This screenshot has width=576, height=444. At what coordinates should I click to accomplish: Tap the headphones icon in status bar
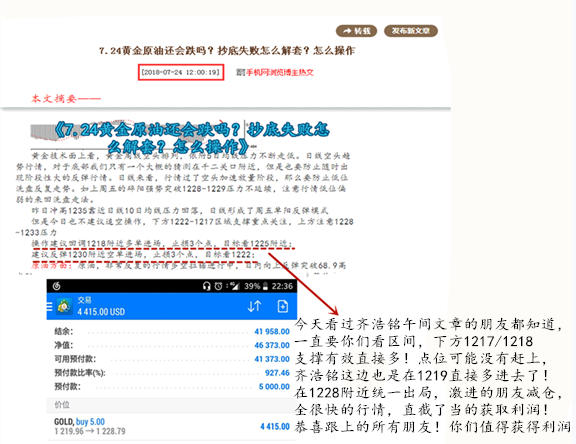pos(206,286)
